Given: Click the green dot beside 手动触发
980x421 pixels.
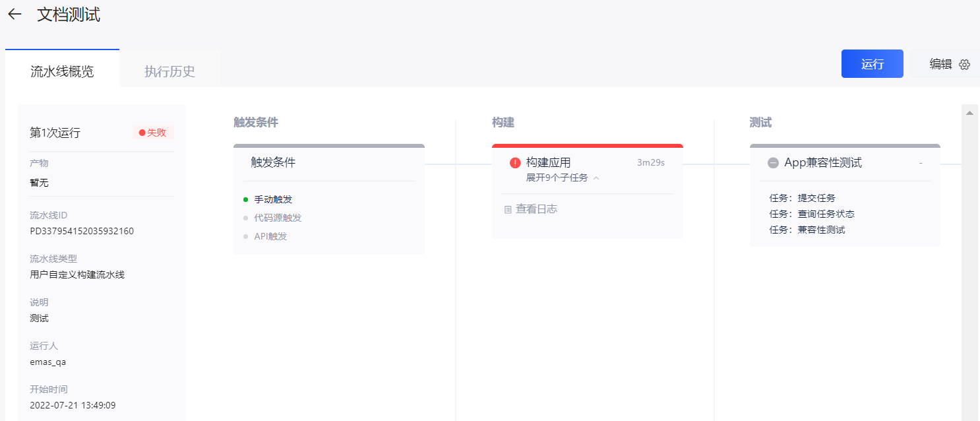Looking at the screenshot, I should (245, 199).
